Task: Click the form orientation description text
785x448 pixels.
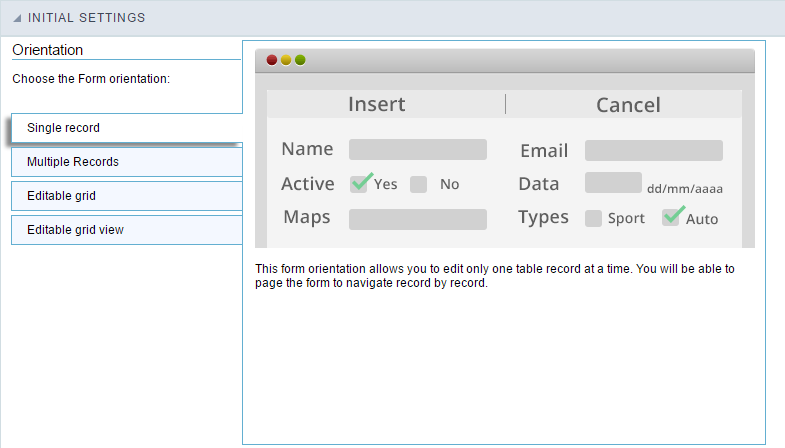Action: coord(495,276)
